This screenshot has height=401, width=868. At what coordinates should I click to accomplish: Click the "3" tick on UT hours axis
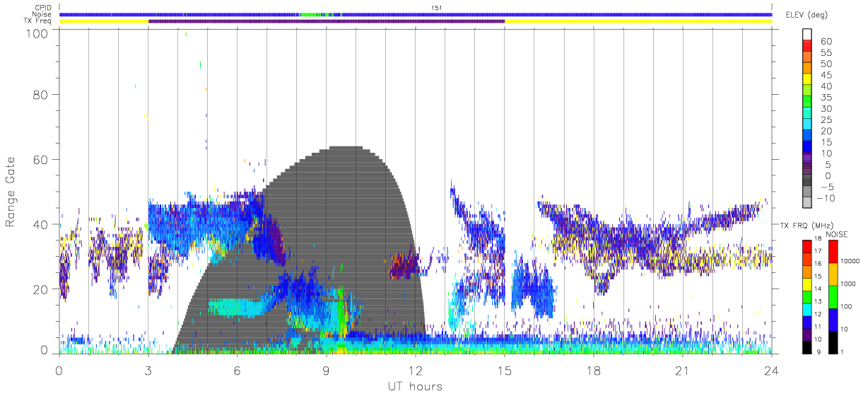pos(148,370)
